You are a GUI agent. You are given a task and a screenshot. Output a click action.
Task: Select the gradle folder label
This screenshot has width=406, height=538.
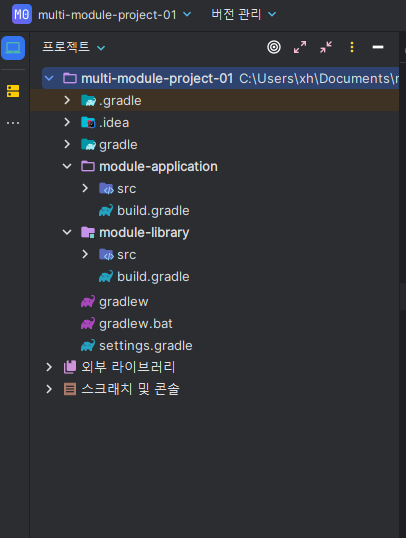[x=118, y=145]
